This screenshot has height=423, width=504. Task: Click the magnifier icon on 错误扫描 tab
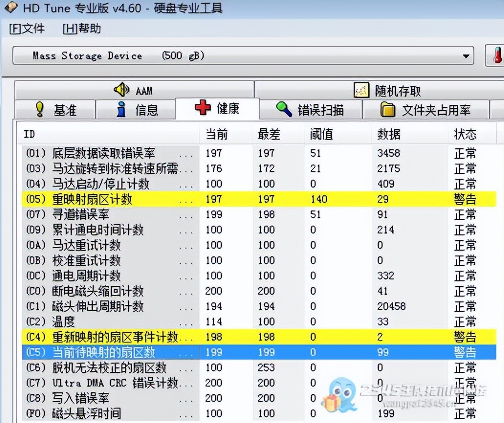tap(284, 109)
